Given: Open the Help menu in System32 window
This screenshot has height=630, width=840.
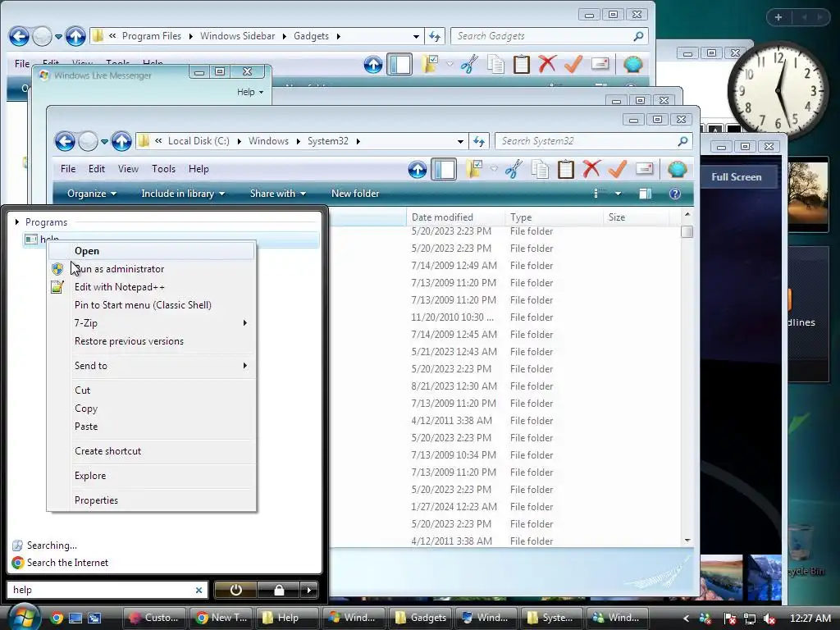Looking at the screenshot, I should [199, 169].
